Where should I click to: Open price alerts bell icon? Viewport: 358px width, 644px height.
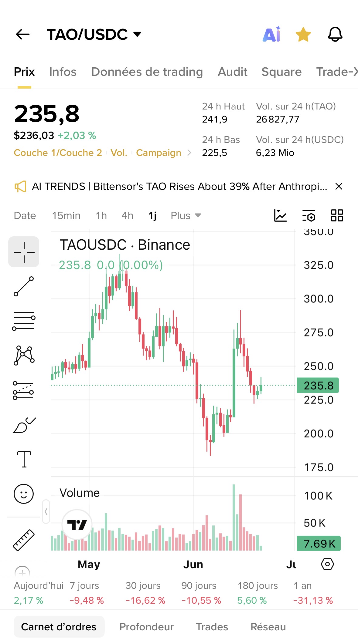(x=335, y=34)
